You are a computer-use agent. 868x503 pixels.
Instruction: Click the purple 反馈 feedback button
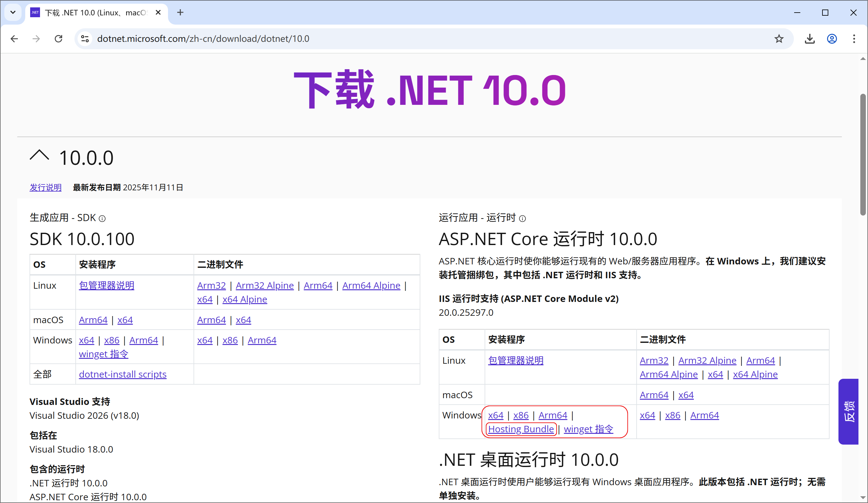point(849,411)
